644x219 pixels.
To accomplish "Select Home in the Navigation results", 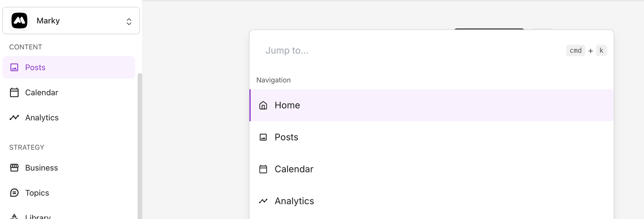I will click(287, 105).
